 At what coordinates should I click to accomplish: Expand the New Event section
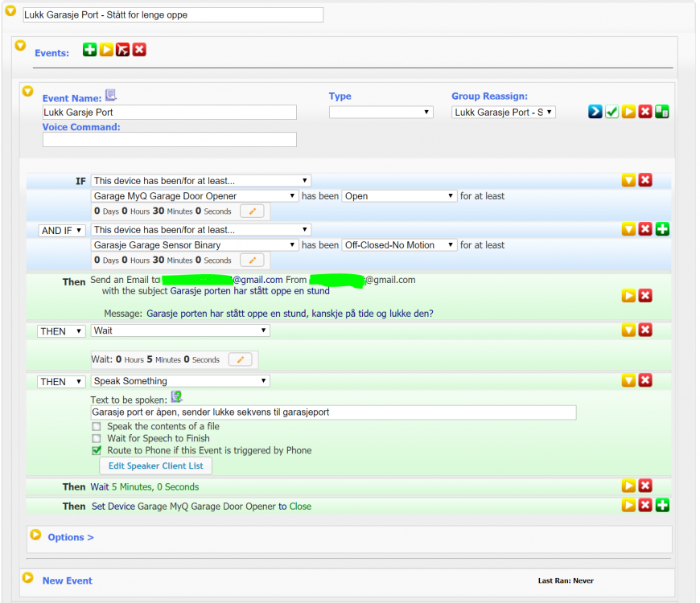click(x=67, y=580)
